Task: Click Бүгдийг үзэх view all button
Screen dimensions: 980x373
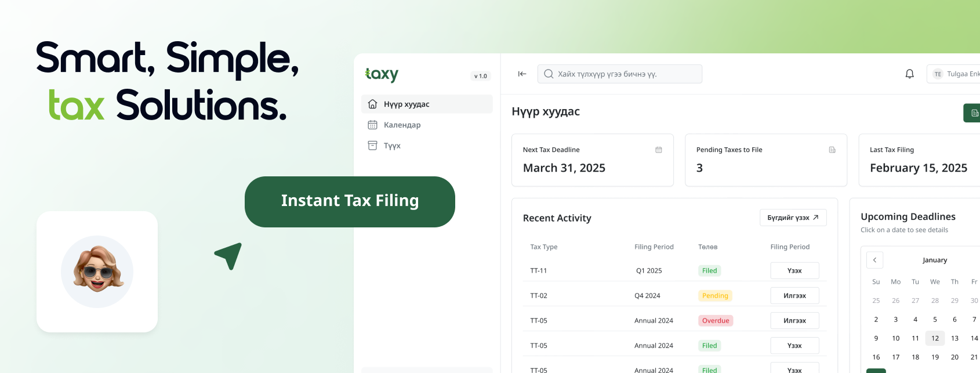Action: [x=793, y=218]
